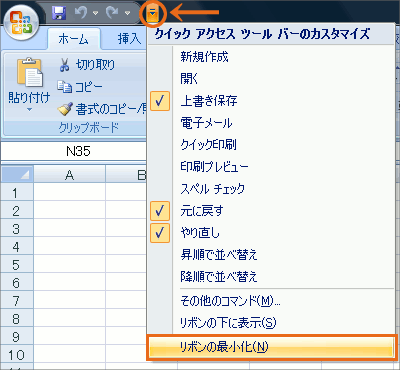Select row 5 header
The height and width of the screenshot is (370, 400).
coord(17,265)
